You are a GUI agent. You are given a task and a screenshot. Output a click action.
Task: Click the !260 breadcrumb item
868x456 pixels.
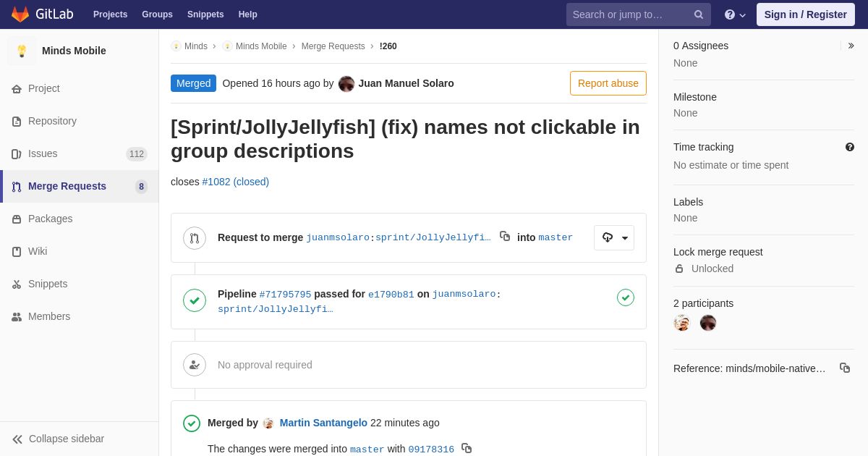tap(388, 46)
